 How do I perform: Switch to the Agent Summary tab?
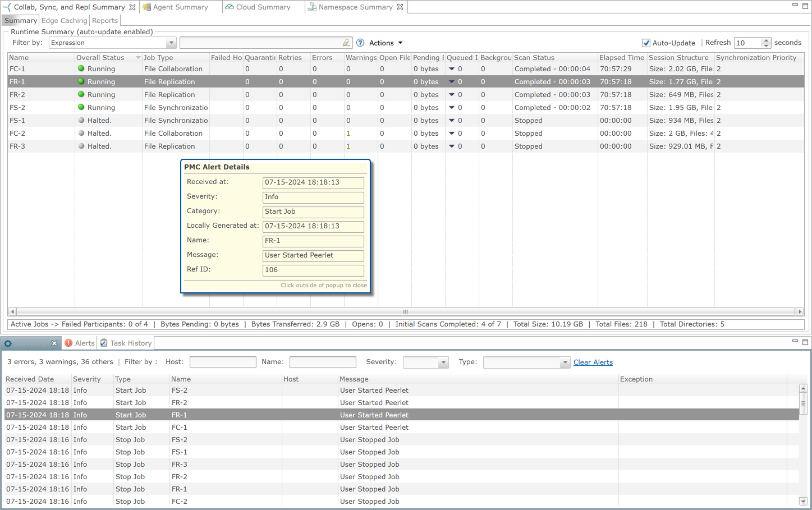click(x=180, y=7)
